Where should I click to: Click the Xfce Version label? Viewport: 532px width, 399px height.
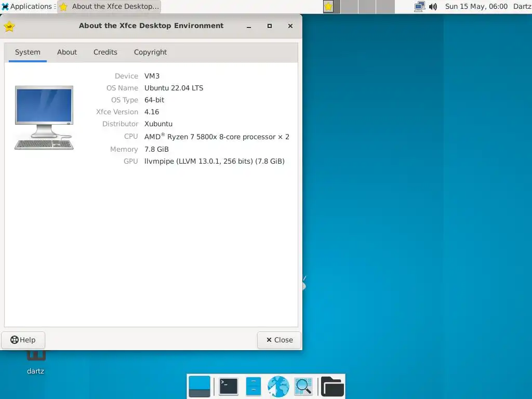pyautogui.click(x=117, y=112)
